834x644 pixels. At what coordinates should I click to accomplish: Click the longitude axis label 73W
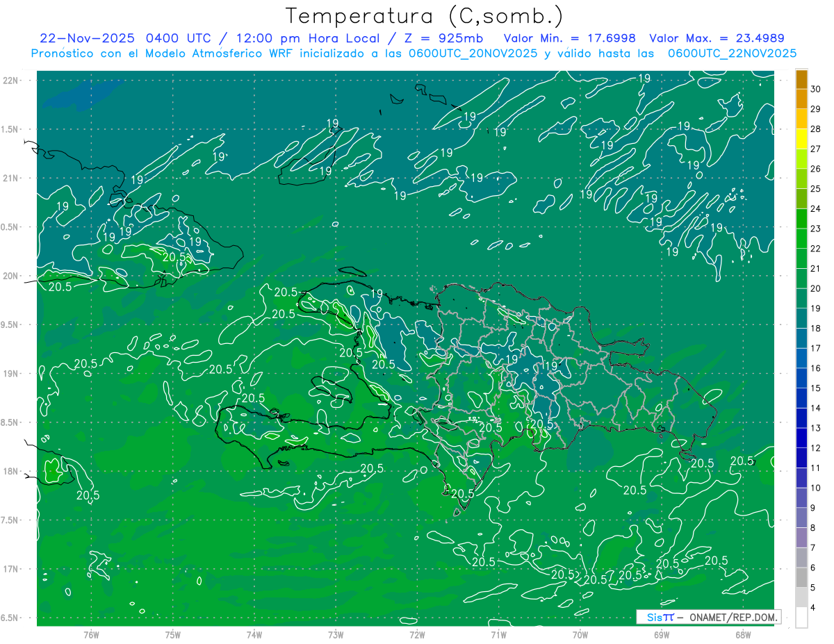point(336,634)
